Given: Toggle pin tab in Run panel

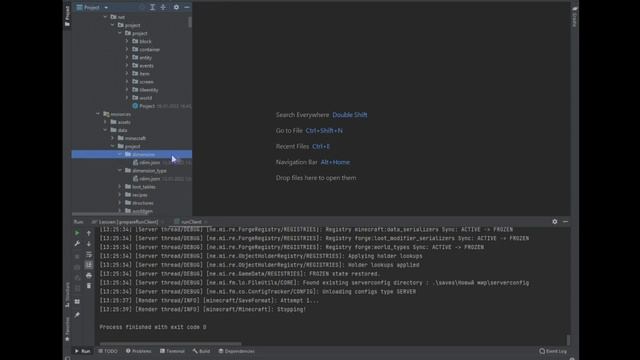Looking at the screenshot, I should click(77, 315).
